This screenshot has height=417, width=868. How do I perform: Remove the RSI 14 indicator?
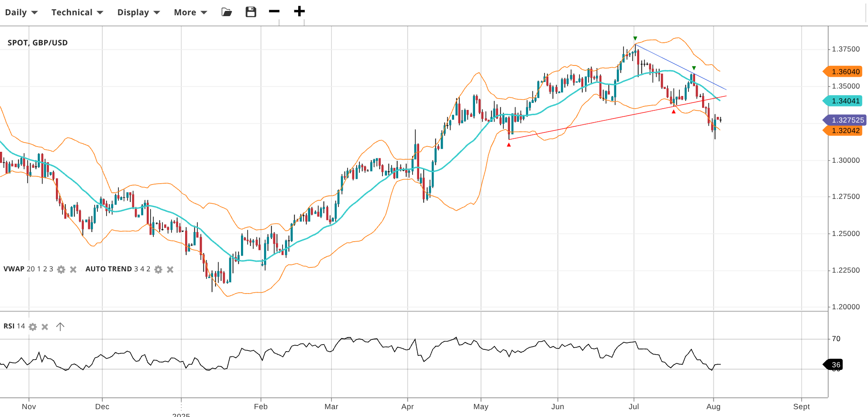tap(45, 327)
